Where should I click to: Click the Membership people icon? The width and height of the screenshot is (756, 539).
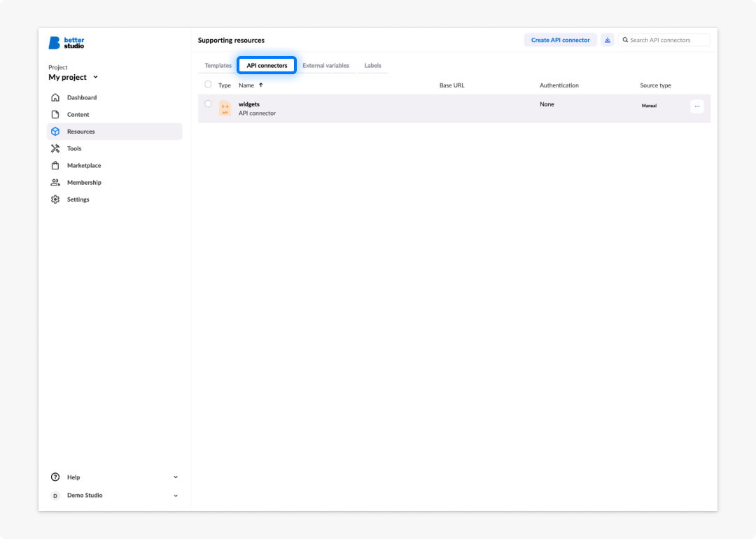click(x=55, y=182)
